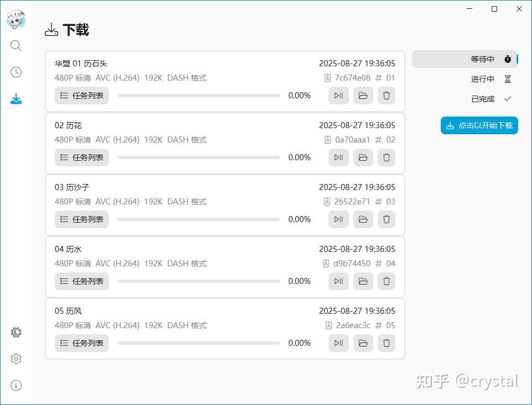Expand the 任务列表 for 02 历花
Image resolution: width=532 pixels, height=405 pixels.
(x=81, y=157)
